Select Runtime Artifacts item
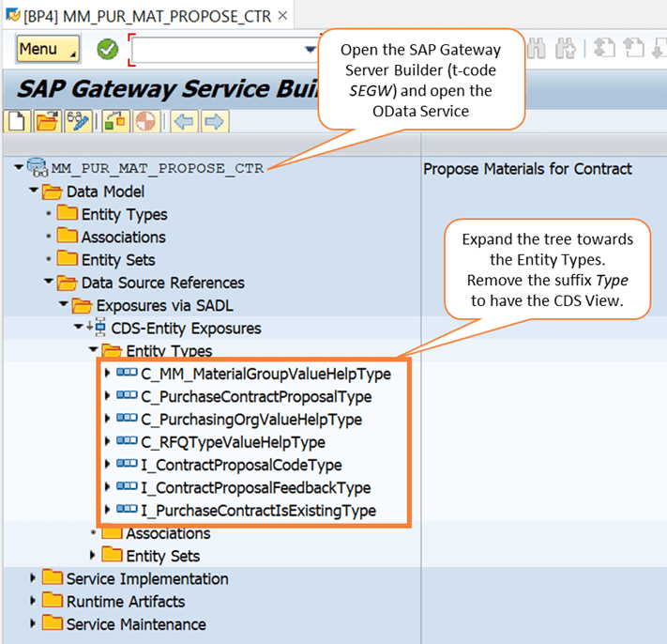 126,602
